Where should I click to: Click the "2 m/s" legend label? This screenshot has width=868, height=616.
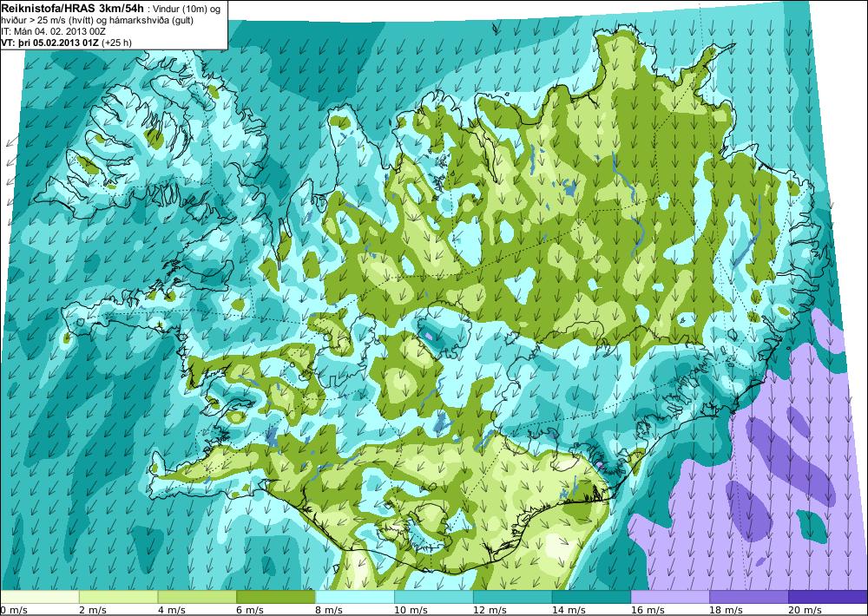[x=93, y=610]
